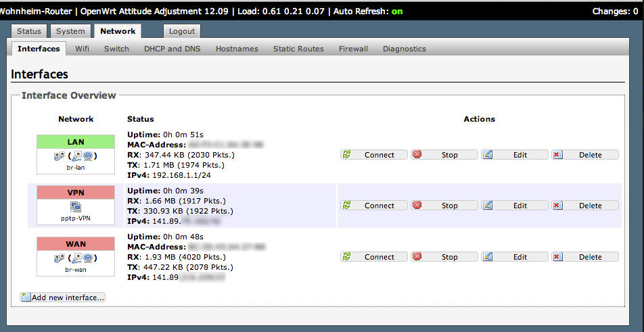Screen dimensions: 644x332
Task: Delete the LAN interface
Action: click(x=585, y=155)
